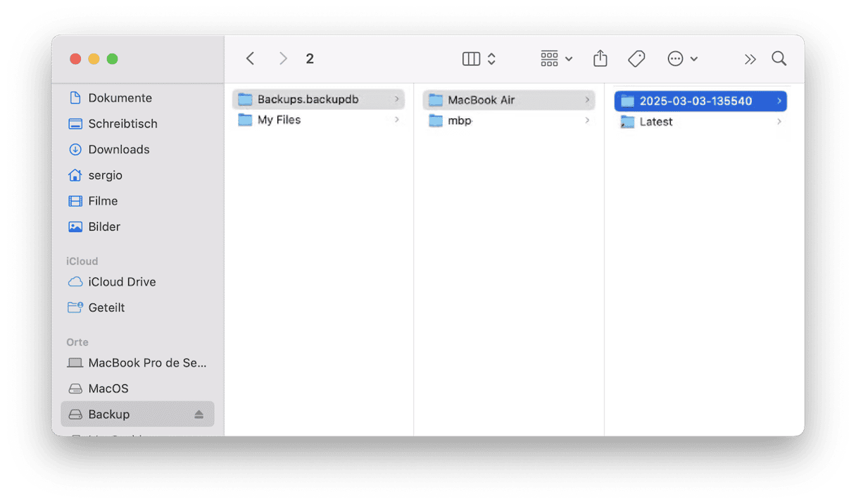Screen dimensions: 856x504
Task: Eject the Backup drive
Action: [x=199, y=415]
